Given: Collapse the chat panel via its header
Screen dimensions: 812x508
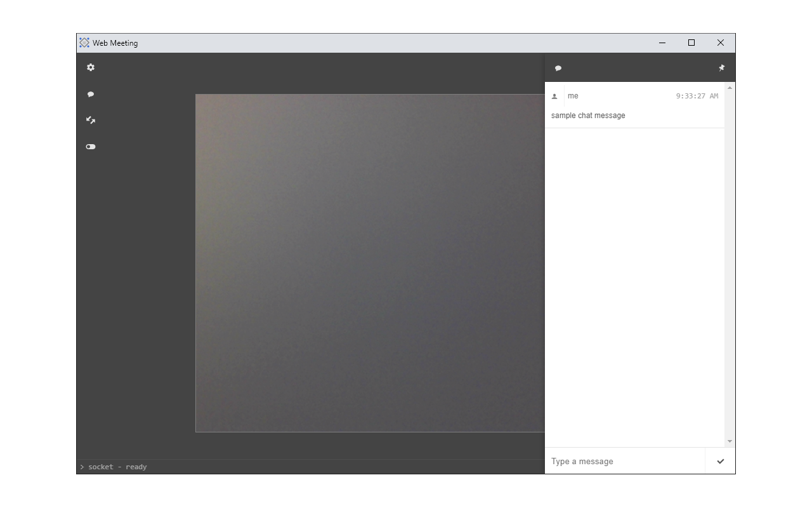Looking at the screenshot, I should point(558,68).
